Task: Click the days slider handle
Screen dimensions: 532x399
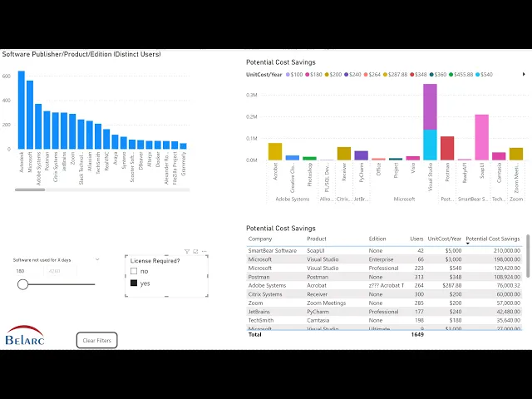Action: click(x=22, y=284)
